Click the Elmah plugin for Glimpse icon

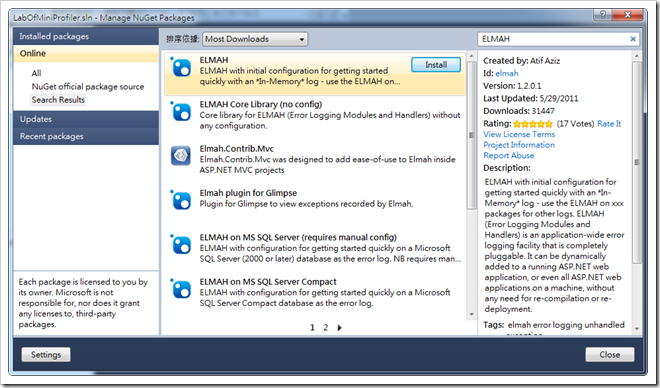point(181,200)
